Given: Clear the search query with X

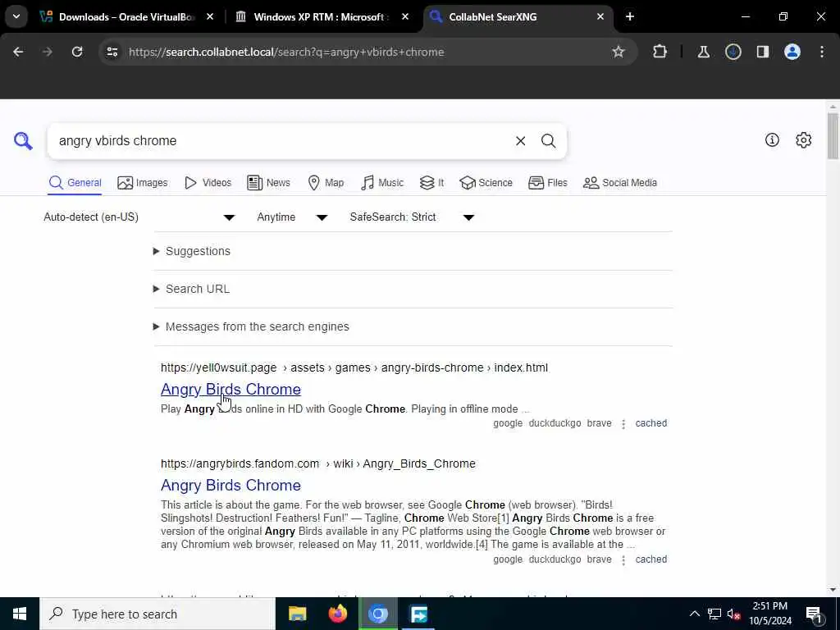Looking at the screenshot, I should click(x=520, y=141).
